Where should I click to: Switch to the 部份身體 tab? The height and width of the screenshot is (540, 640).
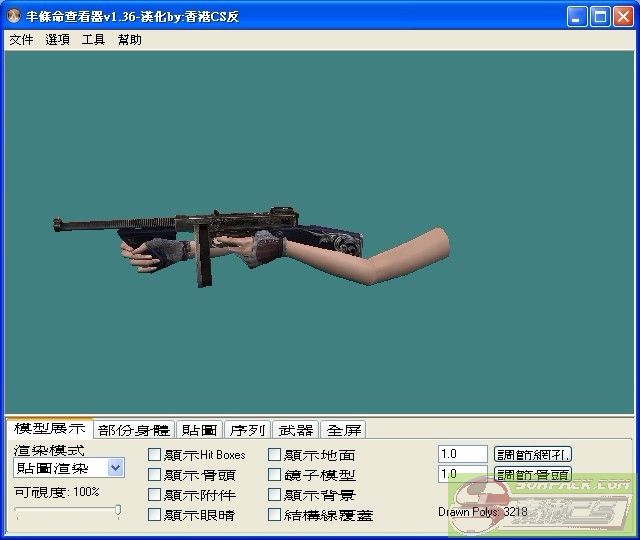[134, 430]
